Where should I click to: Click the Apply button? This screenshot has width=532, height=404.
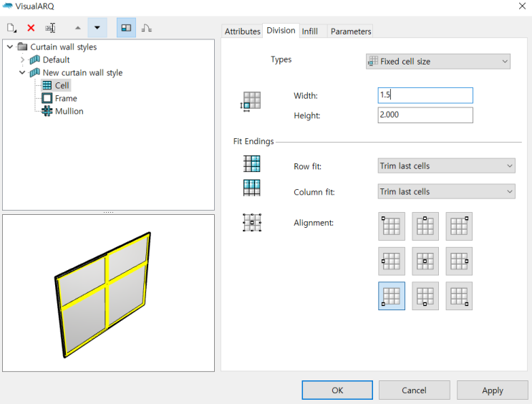[492, 390]
